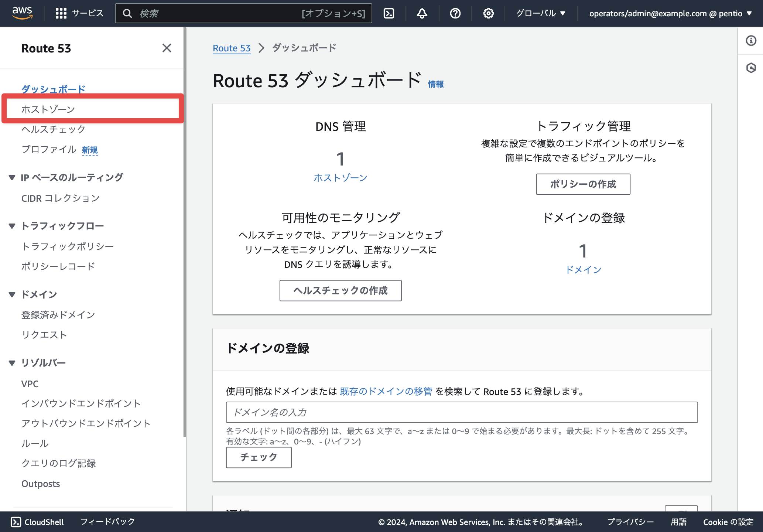The height and width of the screenshot is (532, 763).
Task: Open the settings gear icon
Action: 489,13
